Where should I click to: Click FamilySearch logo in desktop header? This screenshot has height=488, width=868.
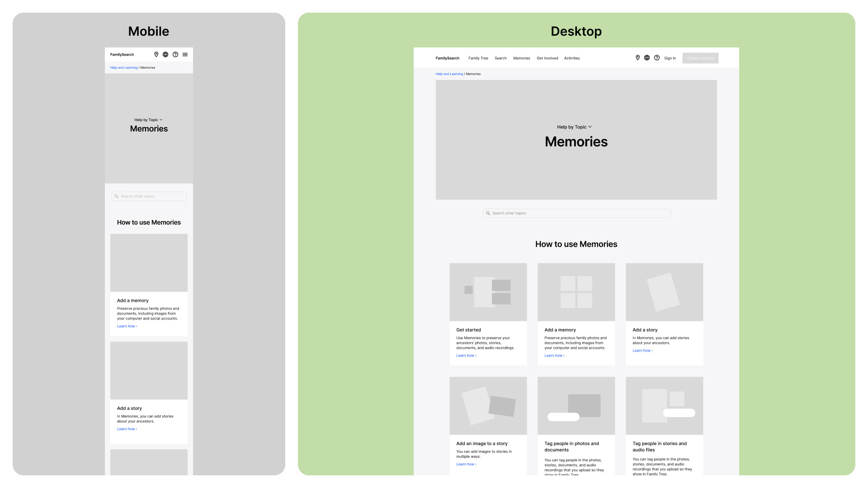point(448,58)
